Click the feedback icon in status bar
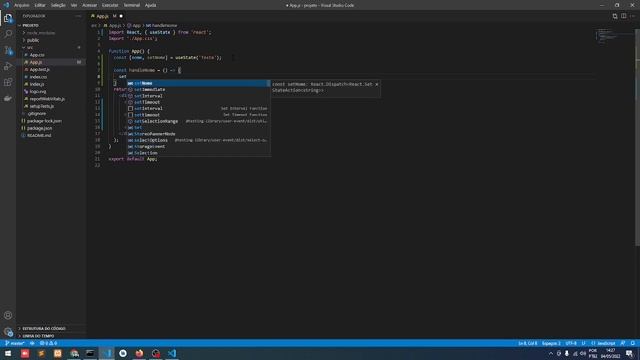Screen dimensions: 640x360 coord(623,343)
